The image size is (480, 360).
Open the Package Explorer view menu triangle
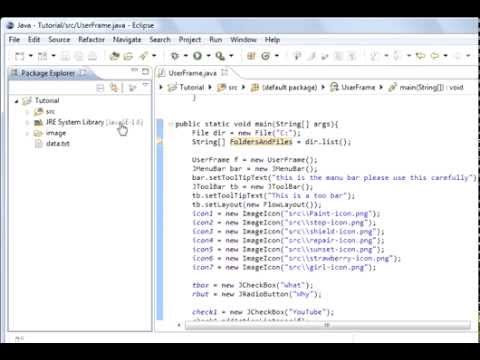(146, 85)
